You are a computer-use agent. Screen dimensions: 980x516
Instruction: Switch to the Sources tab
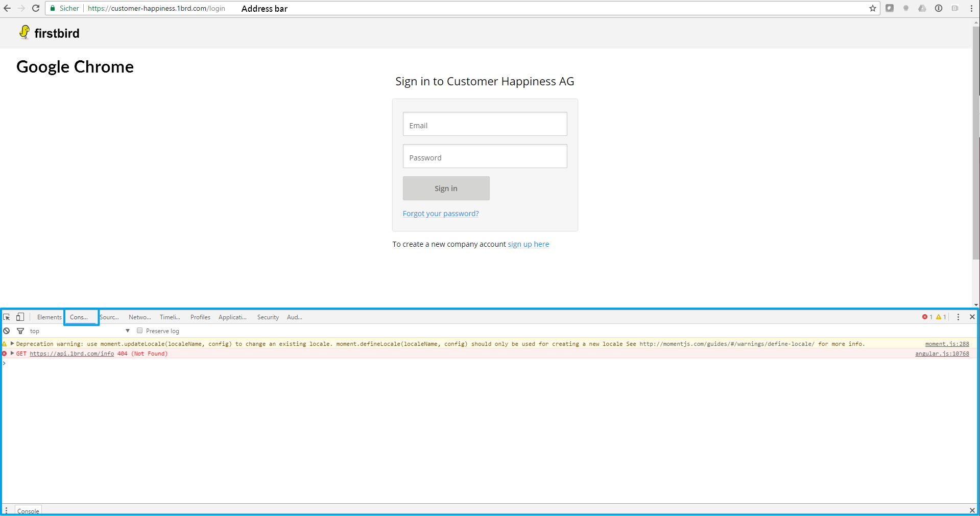(x=109, y=317)
